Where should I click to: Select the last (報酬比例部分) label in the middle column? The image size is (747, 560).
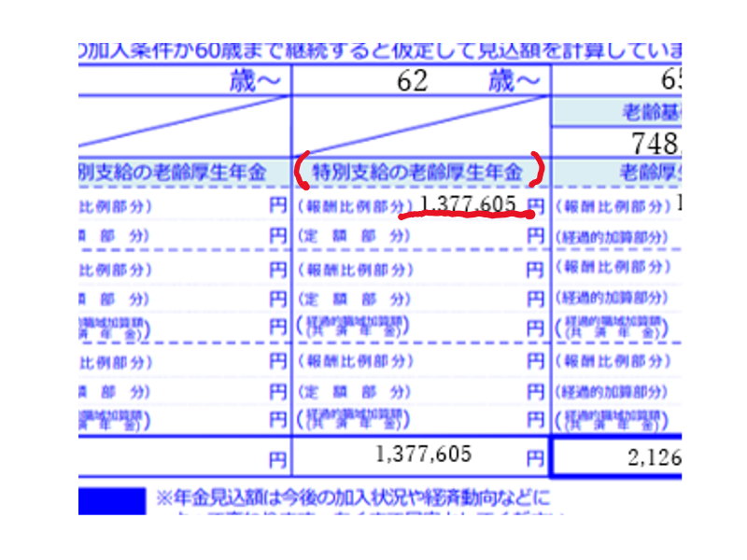pos(353,362)
